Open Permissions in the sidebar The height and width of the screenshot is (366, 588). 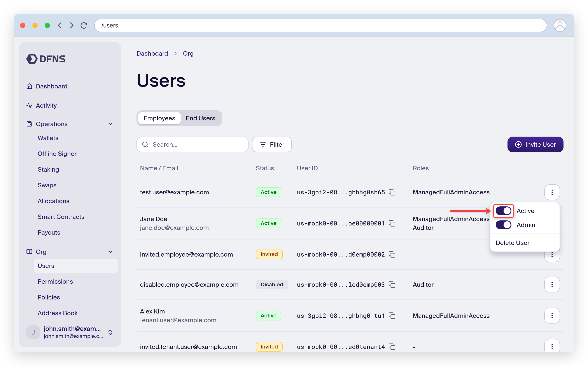(55, 282)
